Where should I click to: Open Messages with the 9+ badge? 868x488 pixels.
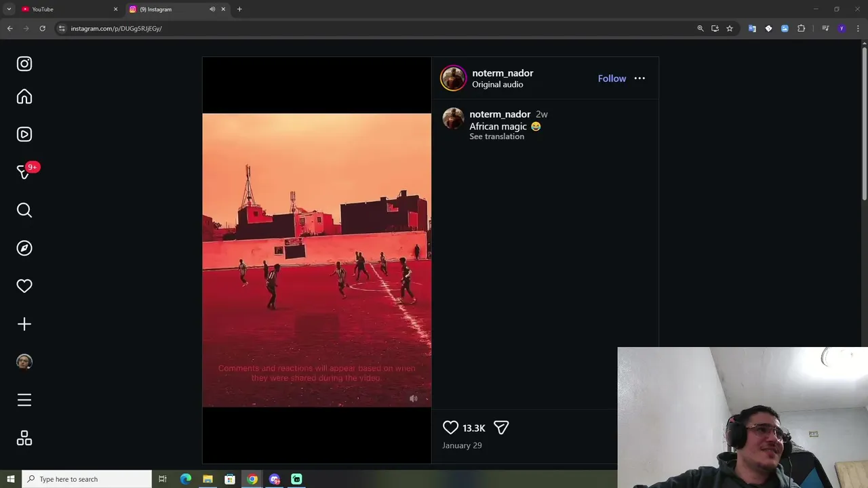[24, 172]
